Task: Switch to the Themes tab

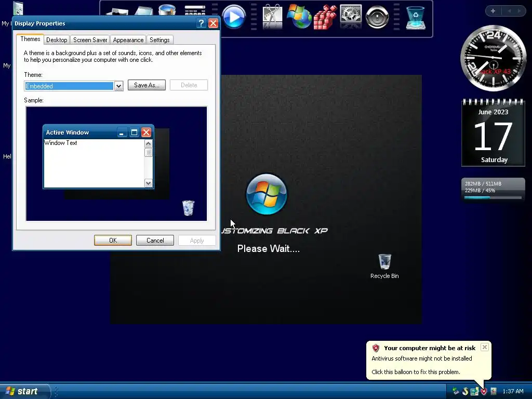Action: click(30, 39)
